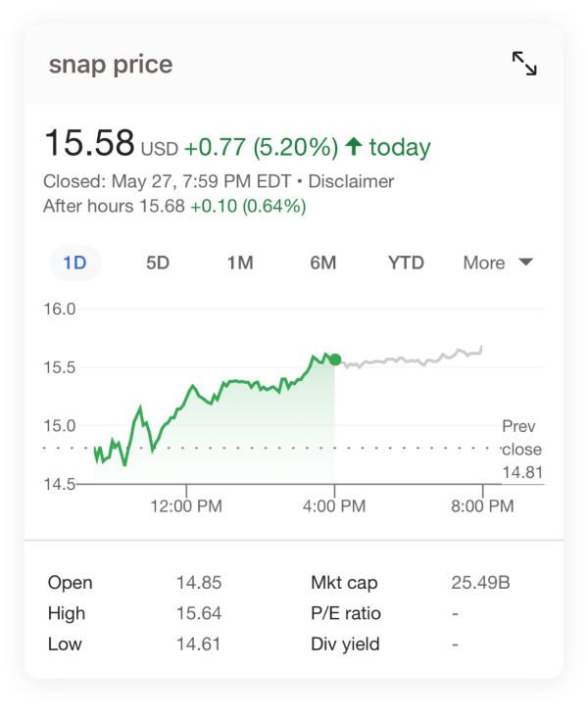This screenshot has width=588, height=717.
Task: Switch to the 5D chart range
Action: (158, 263)
